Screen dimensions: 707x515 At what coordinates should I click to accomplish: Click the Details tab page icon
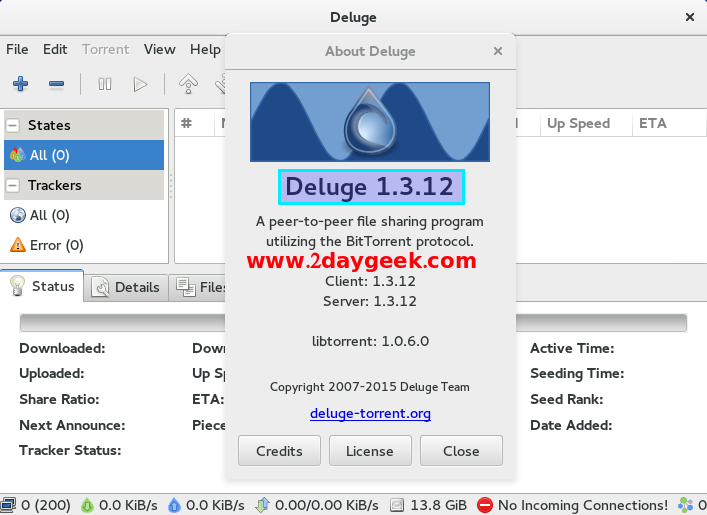coord(100,287)
